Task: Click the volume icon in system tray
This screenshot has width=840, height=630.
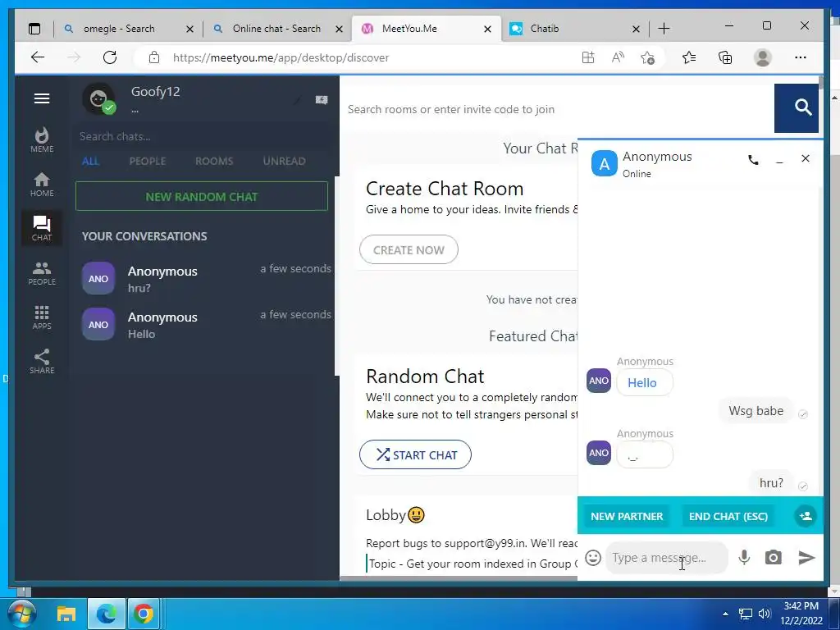Action: point(765,614)
